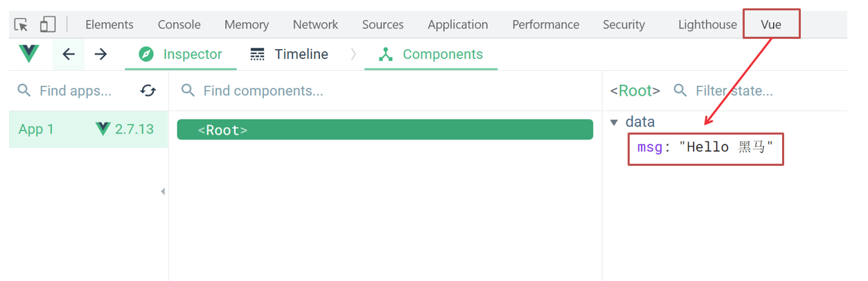Click the Timeline icon
The width and height of the screenshot is (868, 281).
coord(258,54)
